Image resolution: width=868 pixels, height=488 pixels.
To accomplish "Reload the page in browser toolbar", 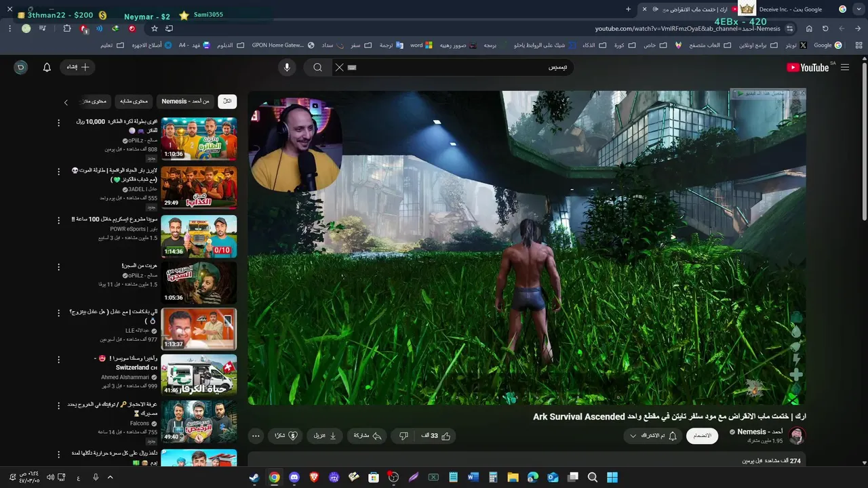I will [x=825, y=28].
